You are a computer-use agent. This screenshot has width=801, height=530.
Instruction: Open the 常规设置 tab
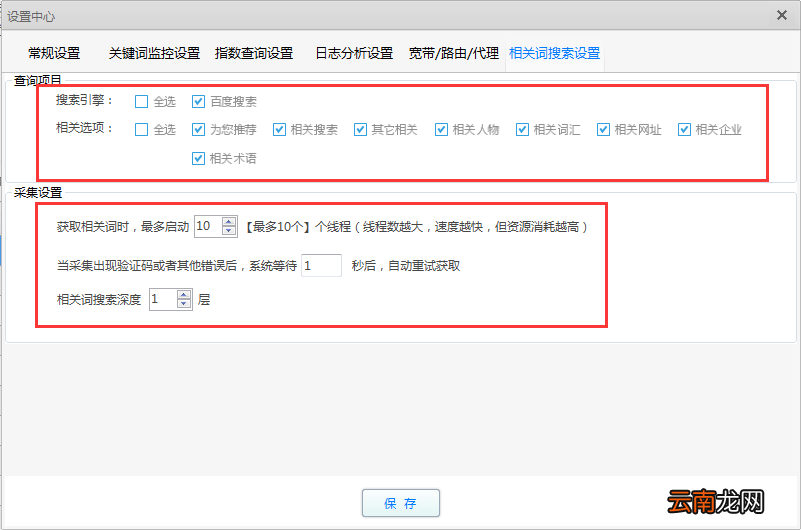pos(54,53)
